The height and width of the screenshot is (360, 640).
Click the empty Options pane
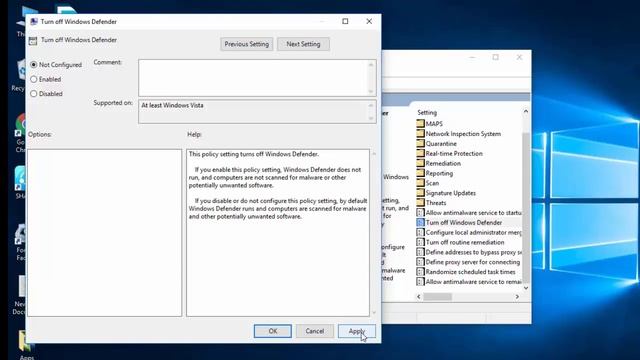tap(104, 233)
